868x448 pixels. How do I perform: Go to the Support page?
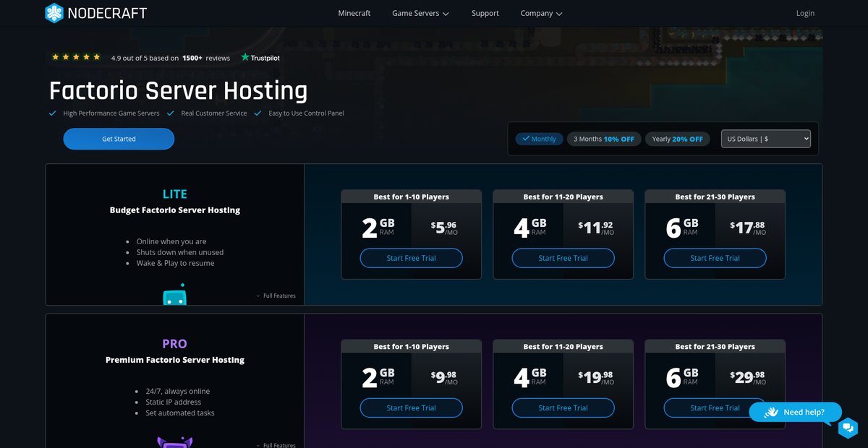(485, 13)
